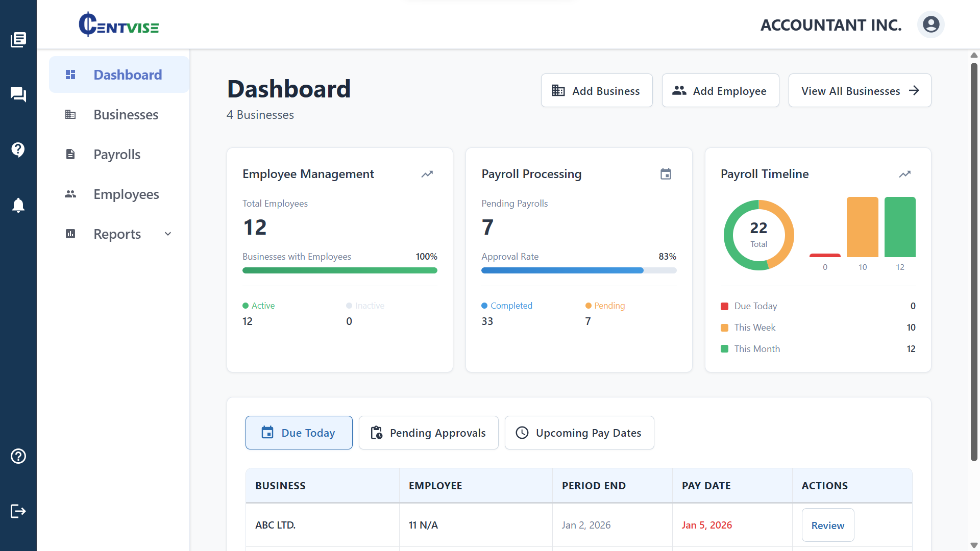Click View All Businesses button
980x551 pixels.
pos(859,91)
